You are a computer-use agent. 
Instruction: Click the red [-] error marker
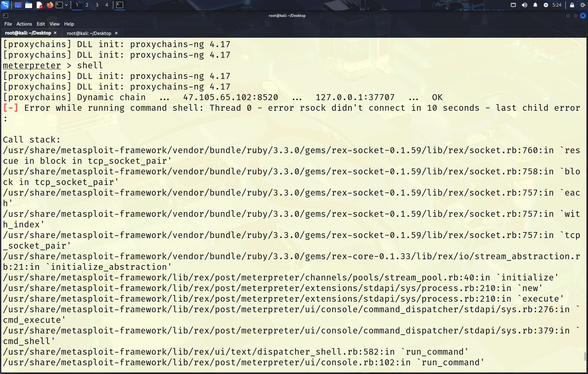[x=11, y=108]
